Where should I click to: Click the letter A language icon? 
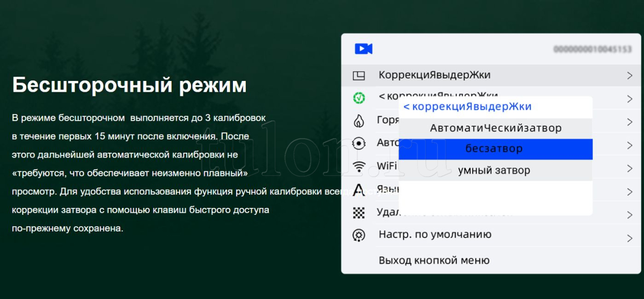click(358, 190)
